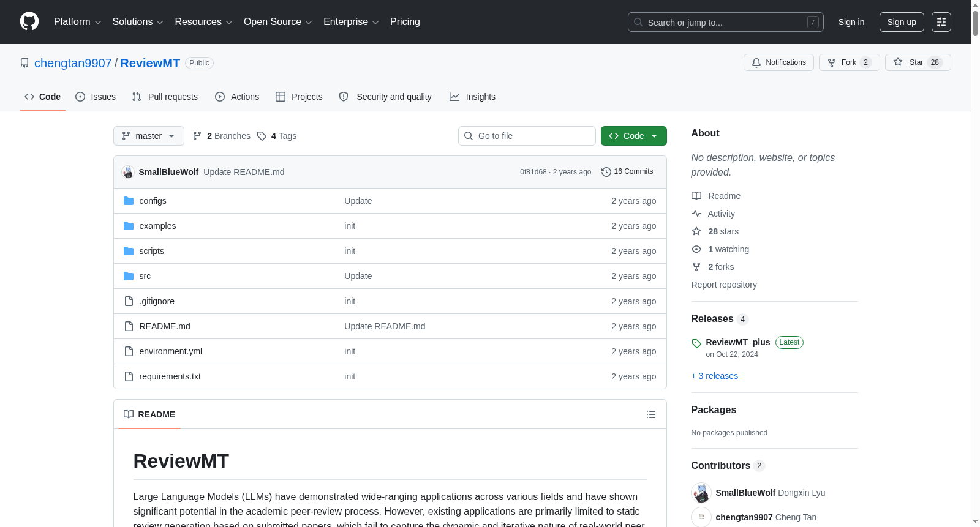Open SmallBlueWolf contributor profile
This screenshot has width=980, height=527.
click(x=745, y=493)
